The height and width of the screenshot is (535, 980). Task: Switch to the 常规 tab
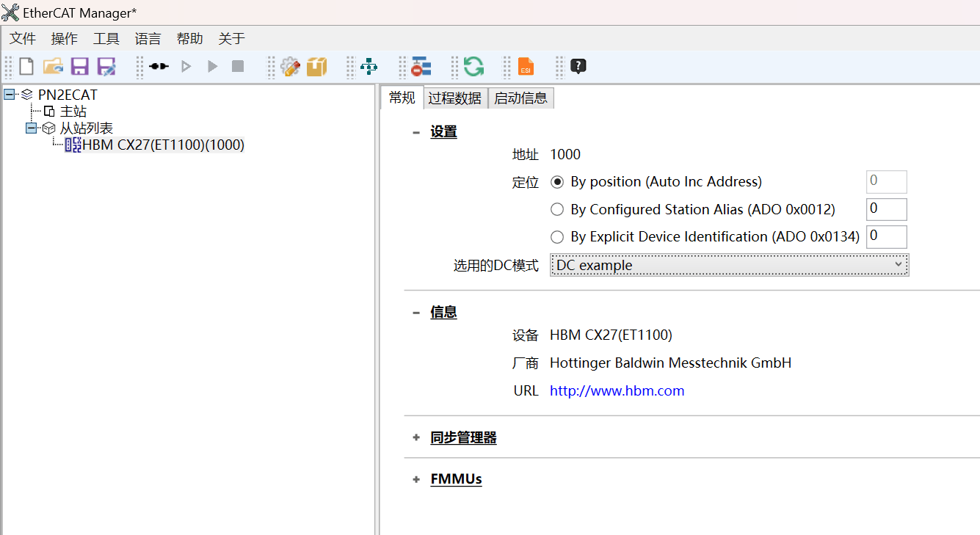402,98
